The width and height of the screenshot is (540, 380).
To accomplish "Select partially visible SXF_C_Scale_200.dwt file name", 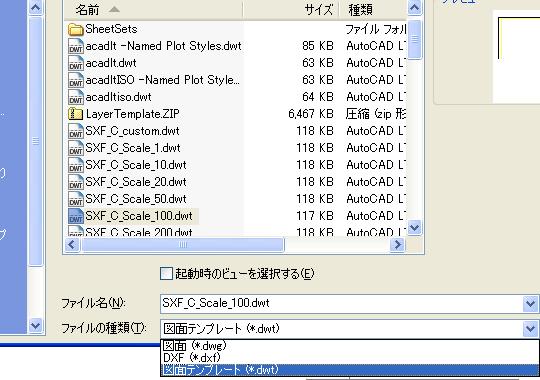I will [x=139, y=232].
